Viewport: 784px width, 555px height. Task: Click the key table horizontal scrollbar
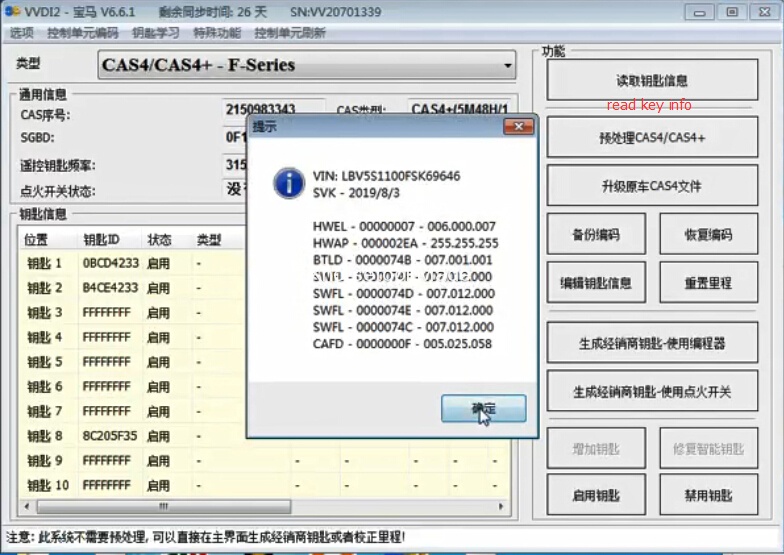click(x=150, y=507)
